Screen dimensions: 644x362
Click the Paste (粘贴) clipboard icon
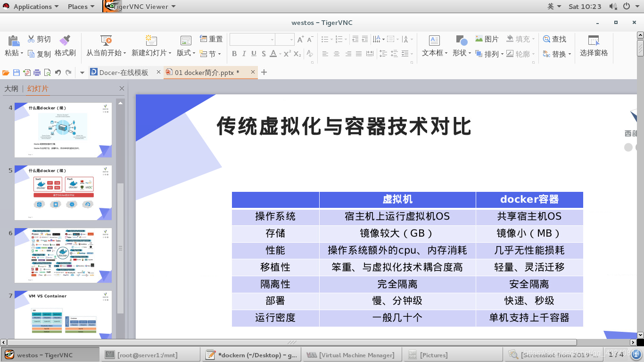click(14, 41)
